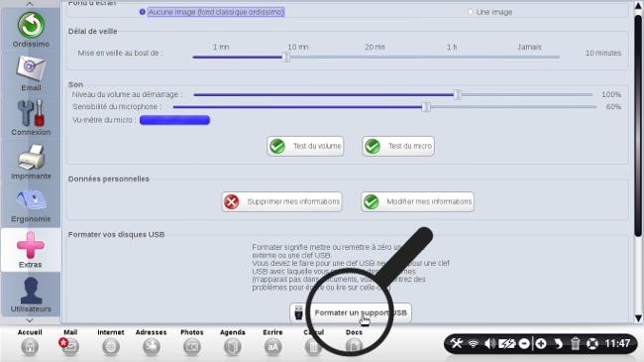644x362 pixels.
Task: Open the Utilisateurs section
Action: pyautogui.click(x=31, y=294)
